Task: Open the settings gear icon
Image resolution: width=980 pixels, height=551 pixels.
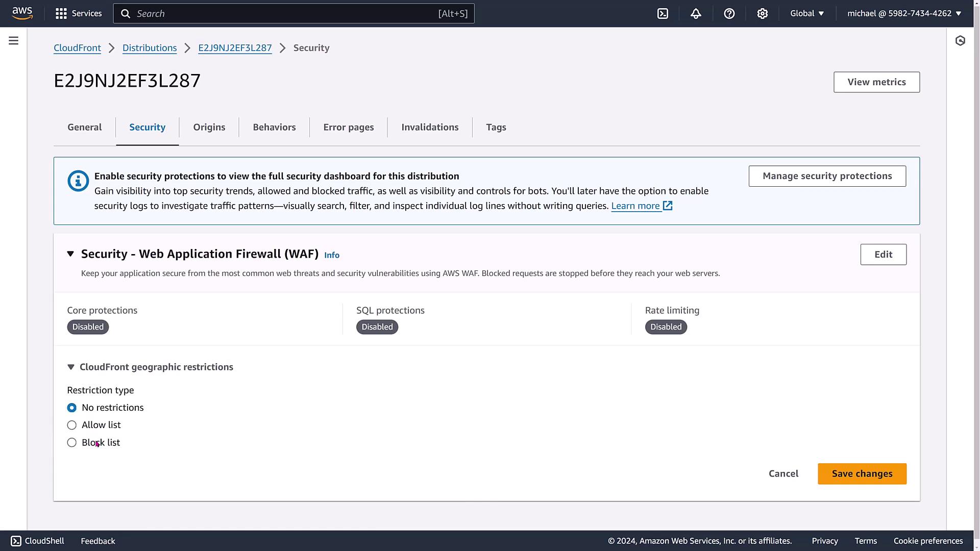Action: click(x=762, y=14)
